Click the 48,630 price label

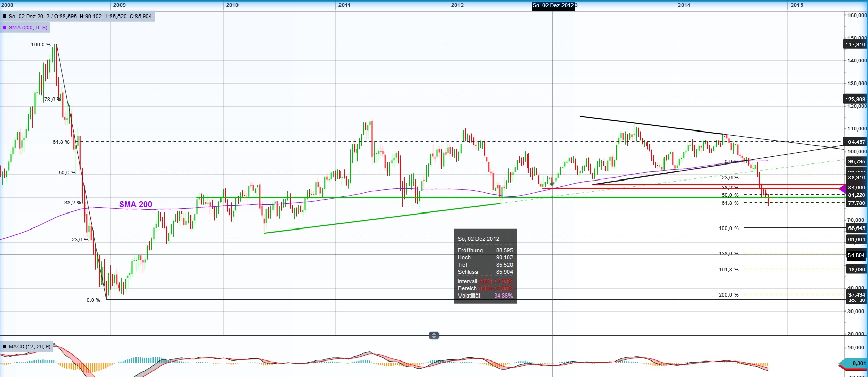coord(856,269)
